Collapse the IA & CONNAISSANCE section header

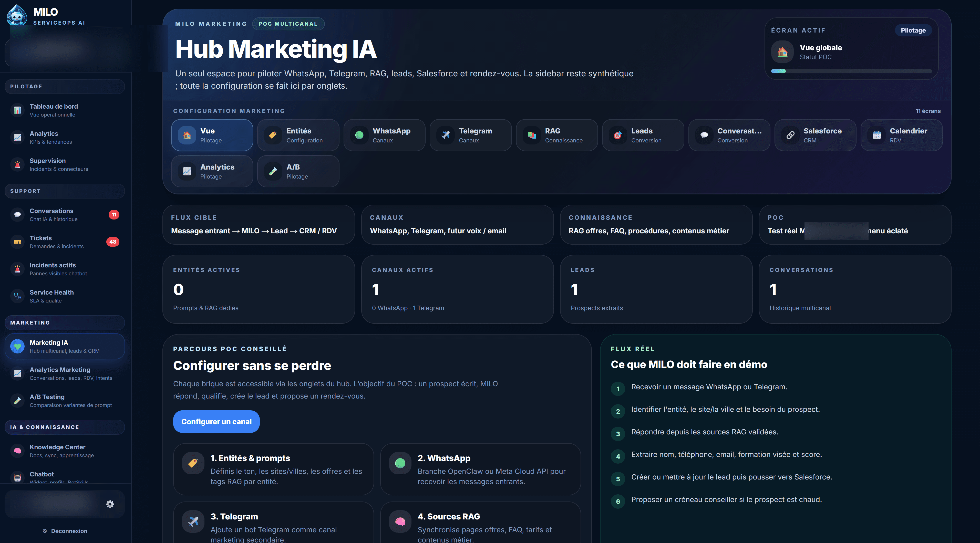tap(65, 427)
